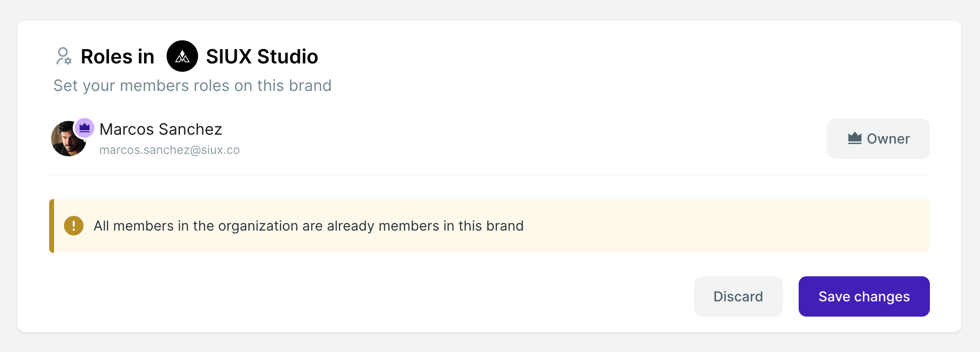Select the Marcos Sanchez name label
Viewport: 980px width, 352px height.
click(x=161, y=129)
